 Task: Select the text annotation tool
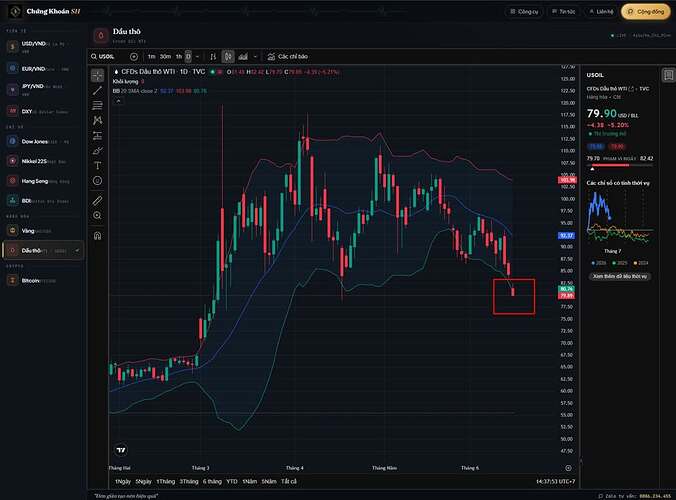[97, 166]
